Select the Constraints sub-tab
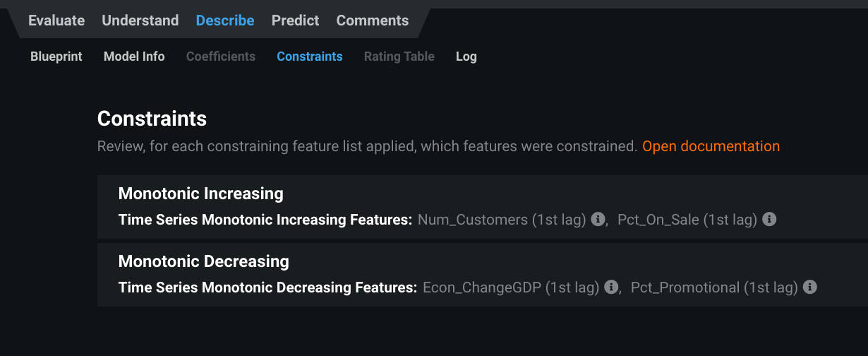The width and height of the screenshot is (868, 356). click(x=310, y=57)
